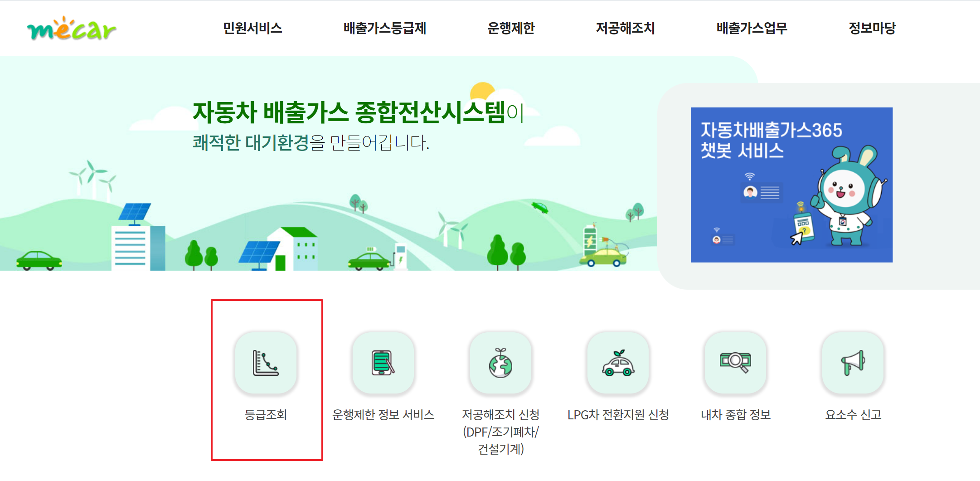980x481 pixels.
Task: Open the 등급조회 graph icon
Action: [x=266, y=363]
